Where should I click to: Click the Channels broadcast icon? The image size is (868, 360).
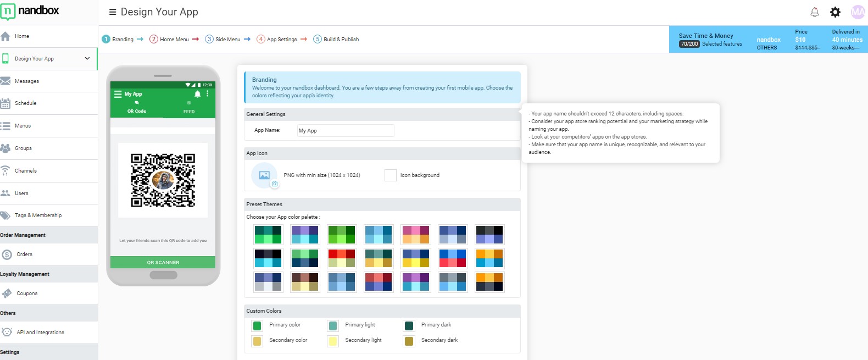5,170
